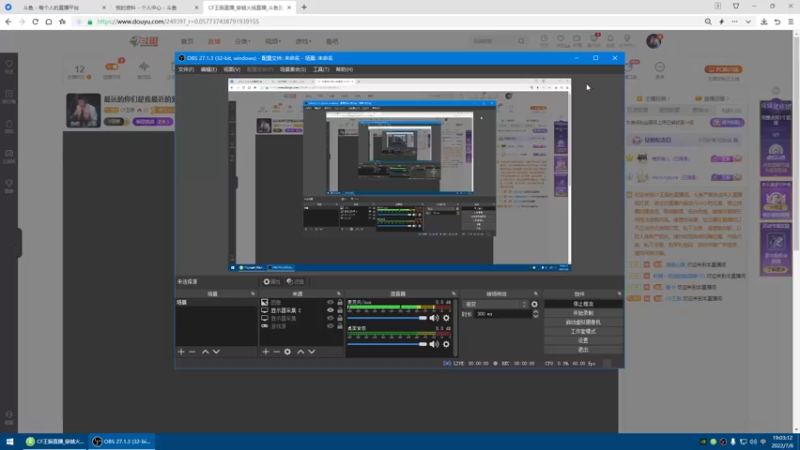Screen dimensions: 800x450
Task: Open 视图(V) menu in OBS
Action: click(x=231, y=69)
